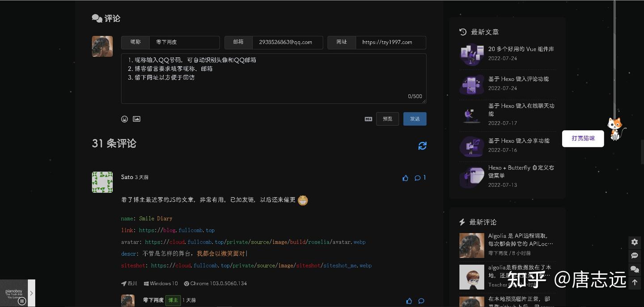Click the 博主 badge beside 零下两度
This screenshot has height=307, width=644.
tap(173, 300)
